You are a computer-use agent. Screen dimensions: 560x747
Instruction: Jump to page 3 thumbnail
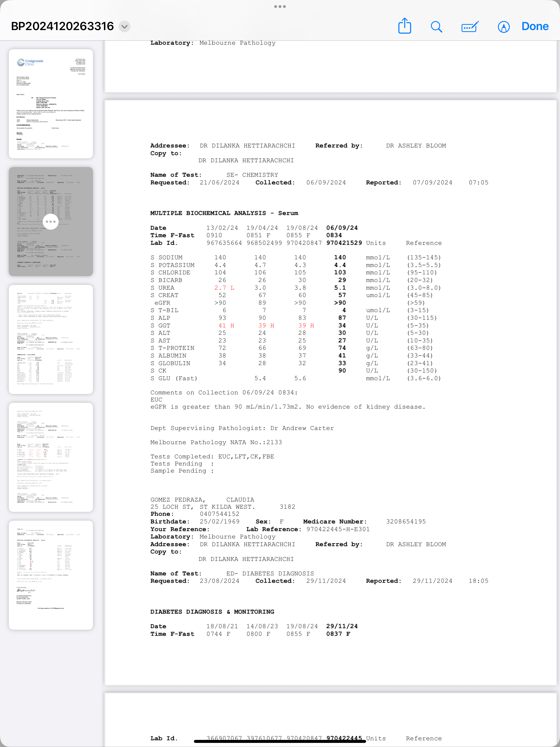point(51,339)
